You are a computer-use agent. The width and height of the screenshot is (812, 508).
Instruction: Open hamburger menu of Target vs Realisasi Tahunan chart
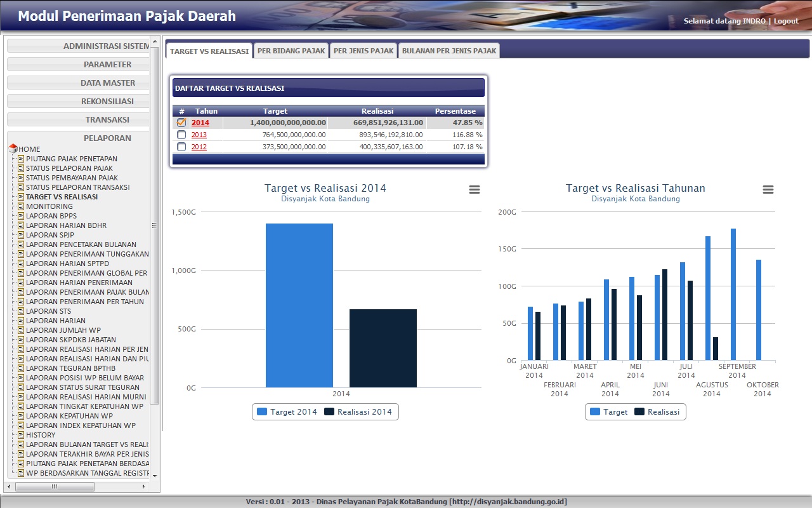point(768,189)
